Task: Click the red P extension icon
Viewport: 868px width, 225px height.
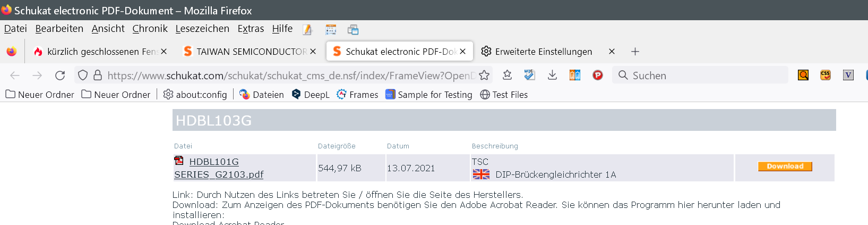Action: pyautogui.click(x=598, y=76)
